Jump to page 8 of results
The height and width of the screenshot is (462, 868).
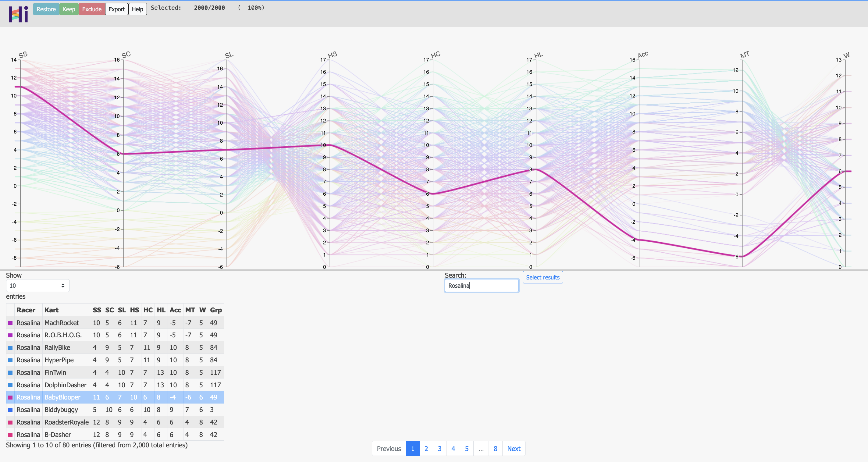[x=495, y=449]
